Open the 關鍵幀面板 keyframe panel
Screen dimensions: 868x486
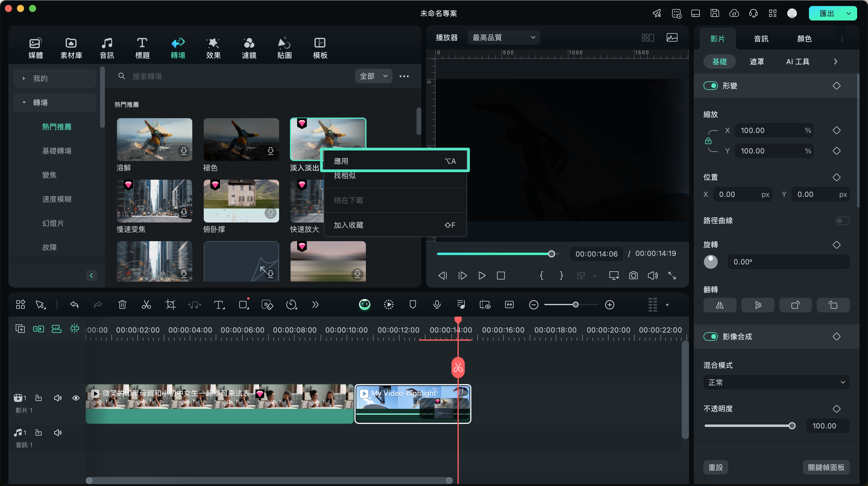[826, 467]
